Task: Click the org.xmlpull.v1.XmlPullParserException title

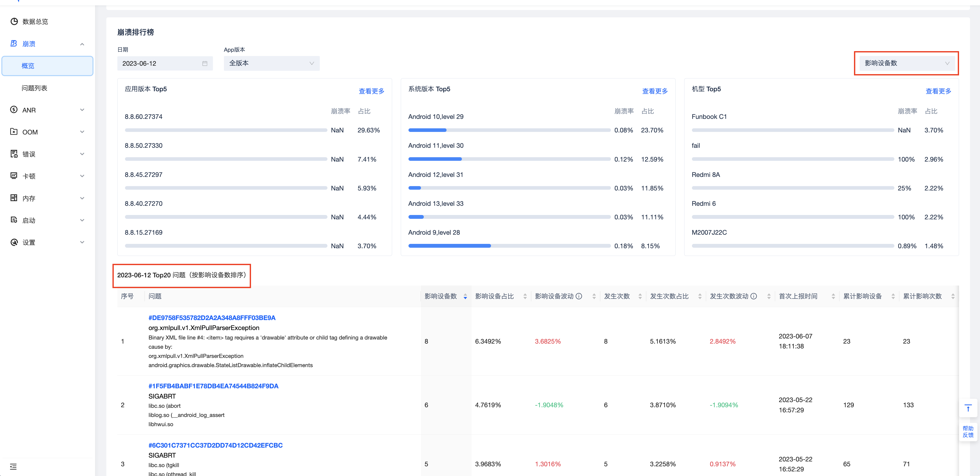Action: [x=204, y=328]
